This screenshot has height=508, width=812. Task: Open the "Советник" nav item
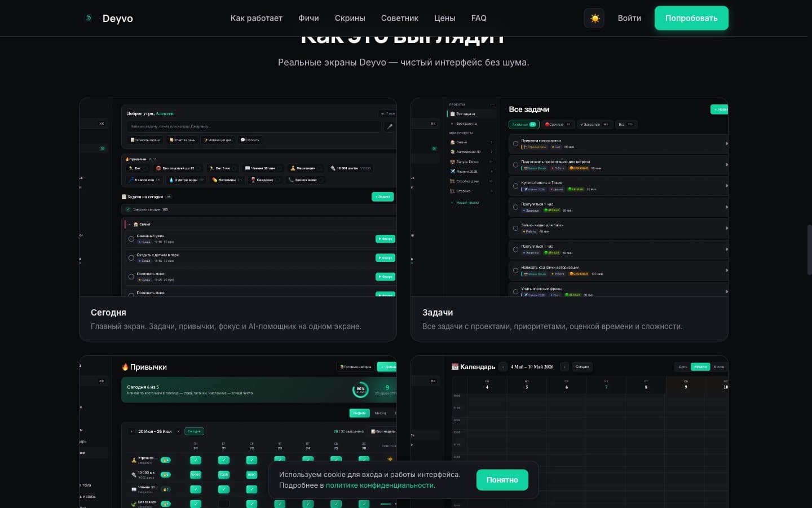pos(400,18)
